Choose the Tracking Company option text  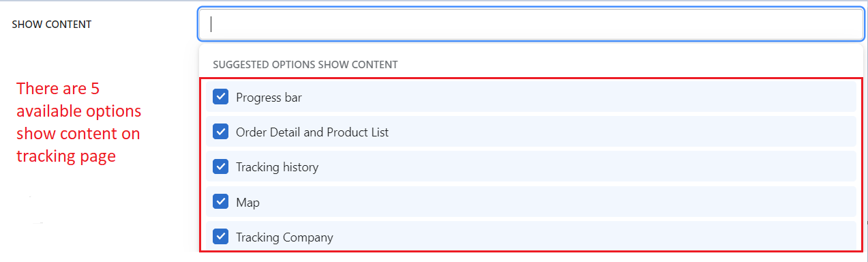pos(284,237)
